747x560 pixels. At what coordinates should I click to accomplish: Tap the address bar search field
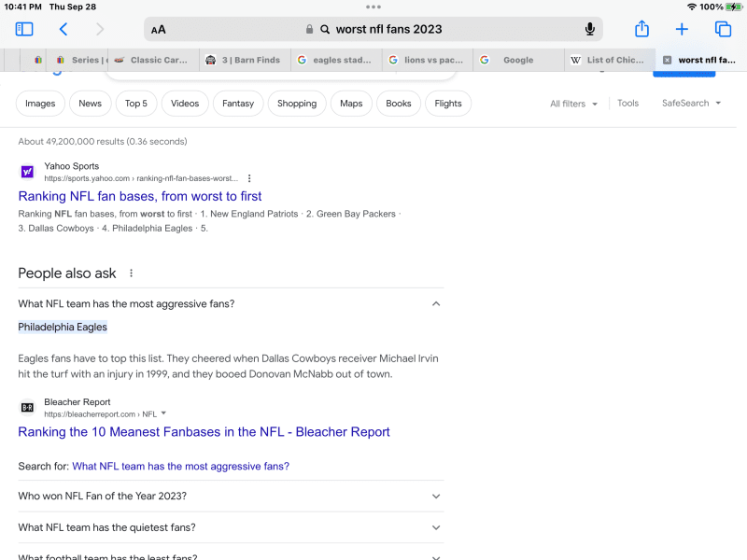pyautogui.click(x=373, y=29)
